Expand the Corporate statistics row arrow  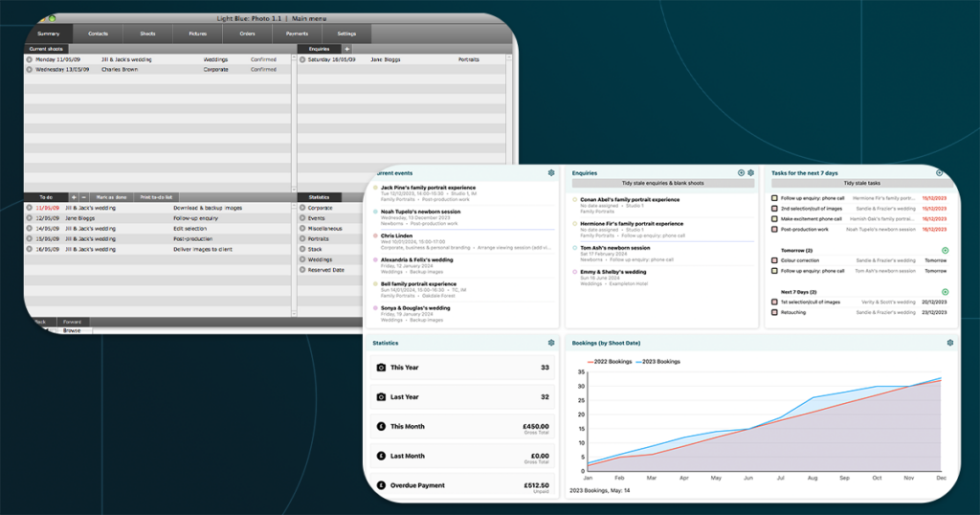point(302,208)
